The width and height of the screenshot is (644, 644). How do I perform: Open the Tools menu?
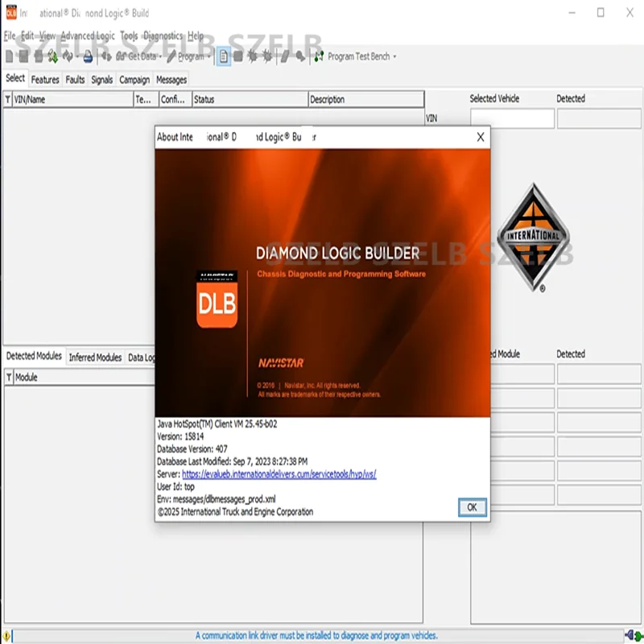(129, 35)
